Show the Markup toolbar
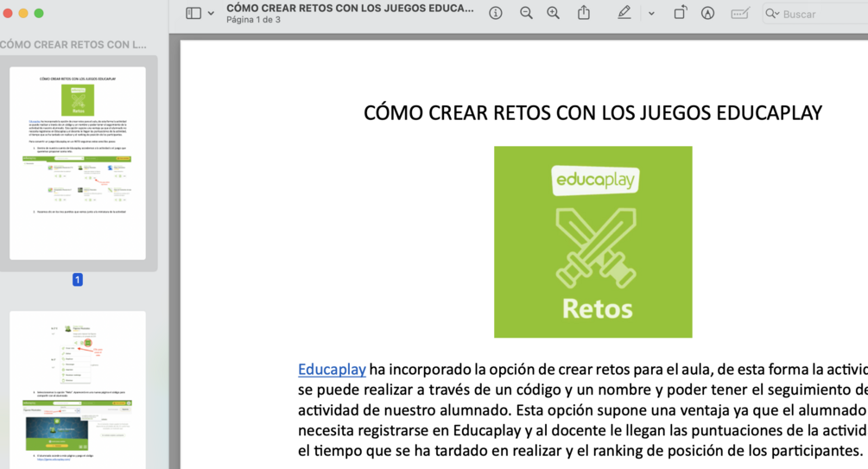The height and width of the screenshot is (469, 868). pyautogui.click(x=707, y=13)
